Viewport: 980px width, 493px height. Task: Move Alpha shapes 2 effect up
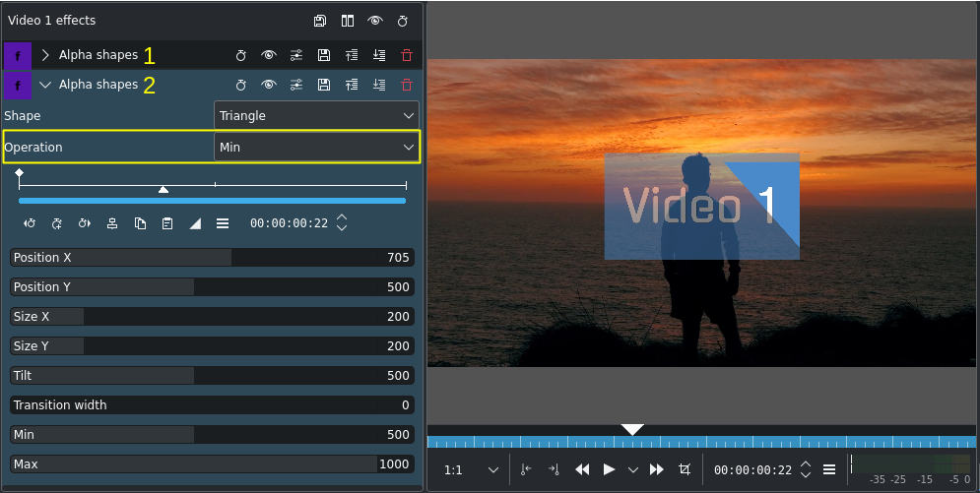(352, 85)
